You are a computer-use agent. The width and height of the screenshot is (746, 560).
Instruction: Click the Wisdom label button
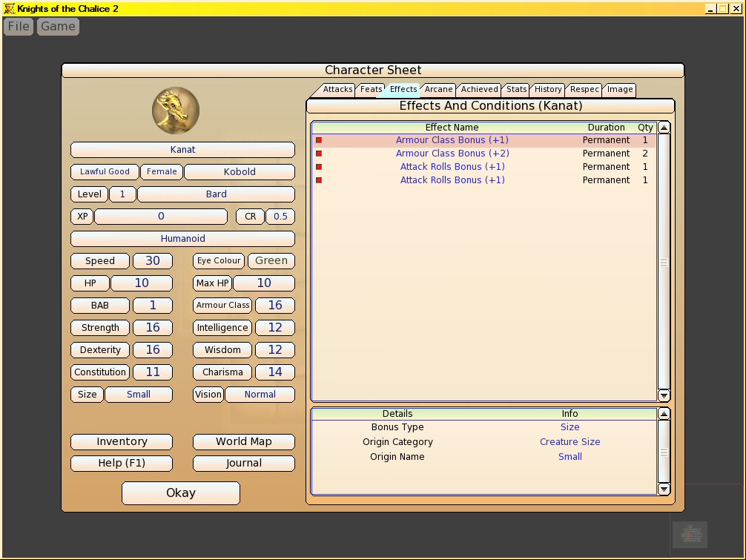222,350
